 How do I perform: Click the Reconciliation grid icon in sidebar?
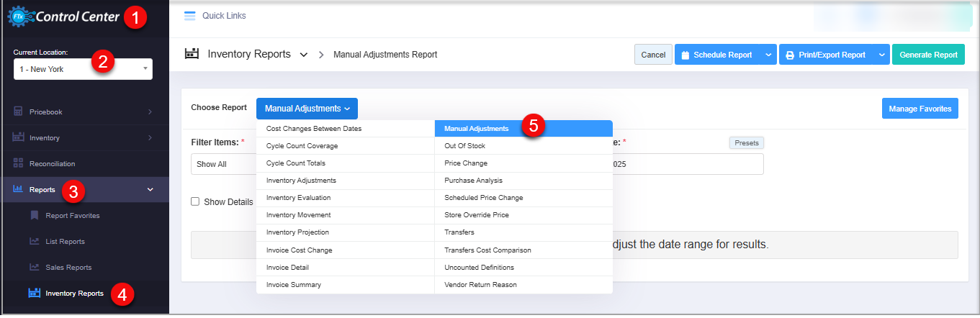pos(19,164)
